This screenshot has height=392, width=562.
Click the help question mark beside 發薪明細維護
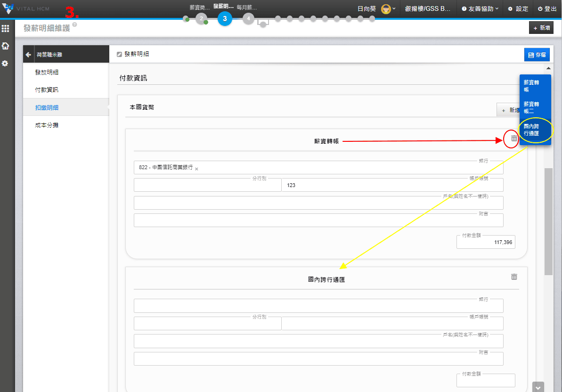tap(75, 25)
